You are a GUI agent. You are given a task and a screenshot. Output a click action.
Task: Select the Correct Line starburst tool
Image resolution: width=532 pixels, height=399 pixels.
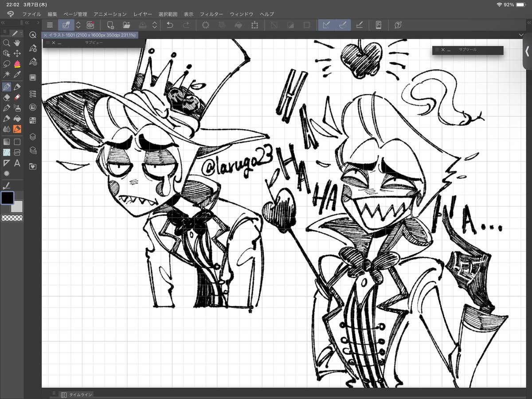pos(7,174)
